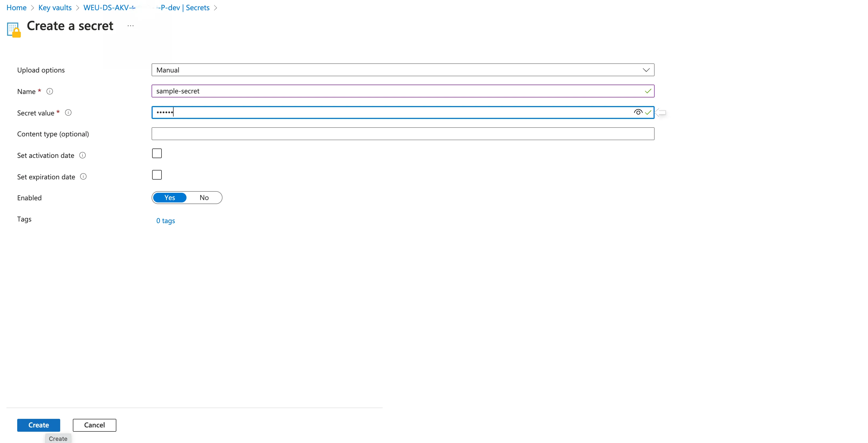868x443 pixels.
Task: Open the 0 tags link
Action: [166, 221]
